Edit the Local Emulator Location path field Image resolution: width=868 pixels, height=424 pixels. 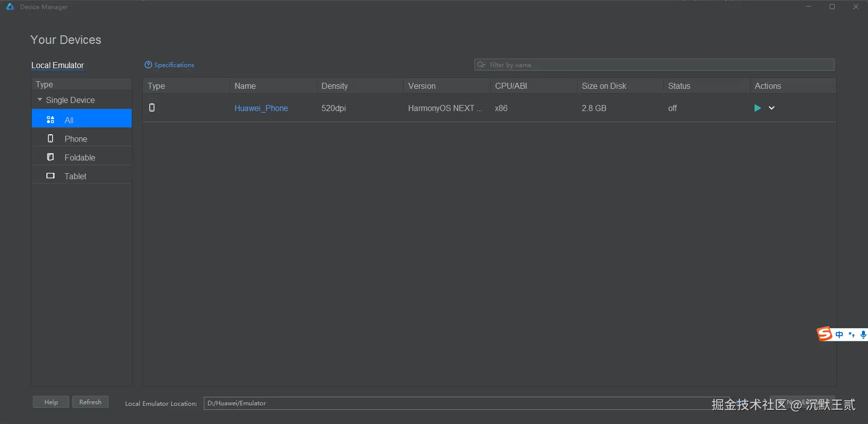click(467, 403)
